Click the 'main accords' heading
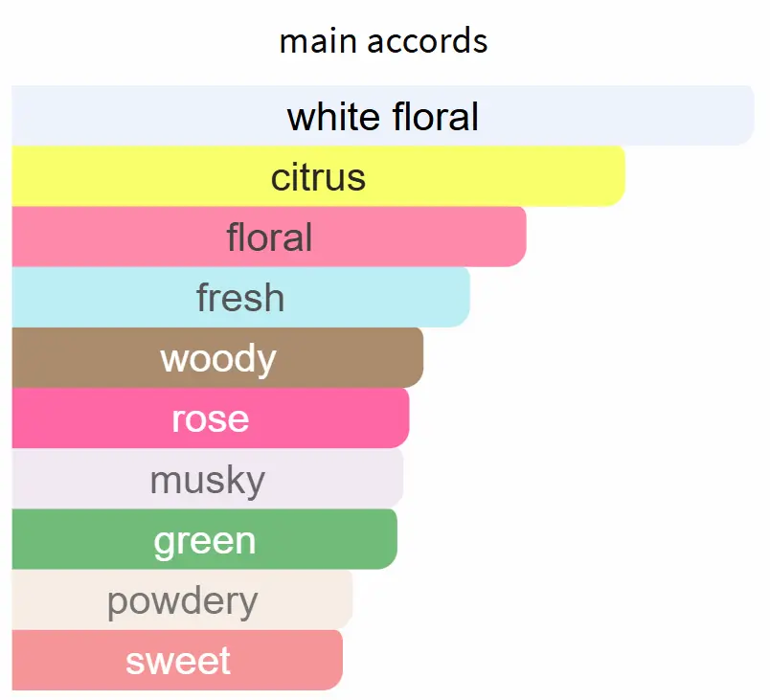This screenshot has height=700, width=770. click(383, 41)
